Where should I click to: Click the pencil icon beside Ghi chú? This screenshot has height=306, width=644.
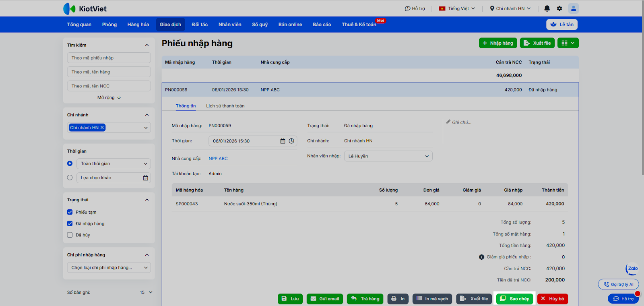[448, 122]
